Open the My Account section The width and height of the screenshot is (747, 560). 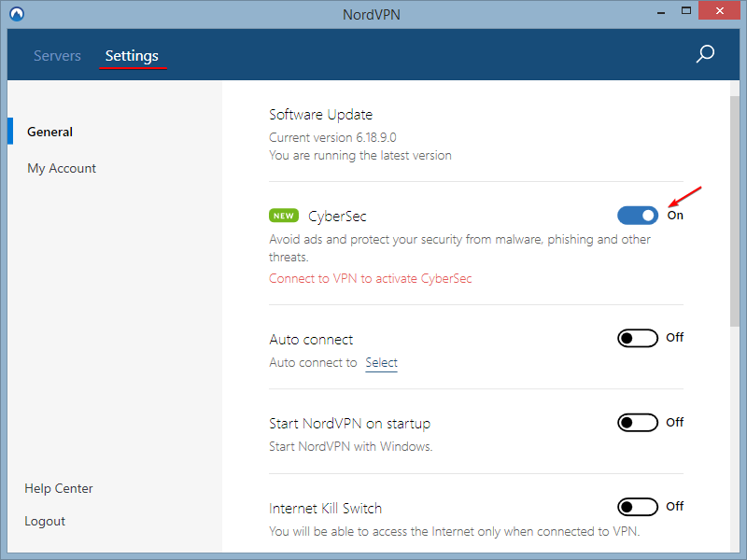(x=62, y=168)
